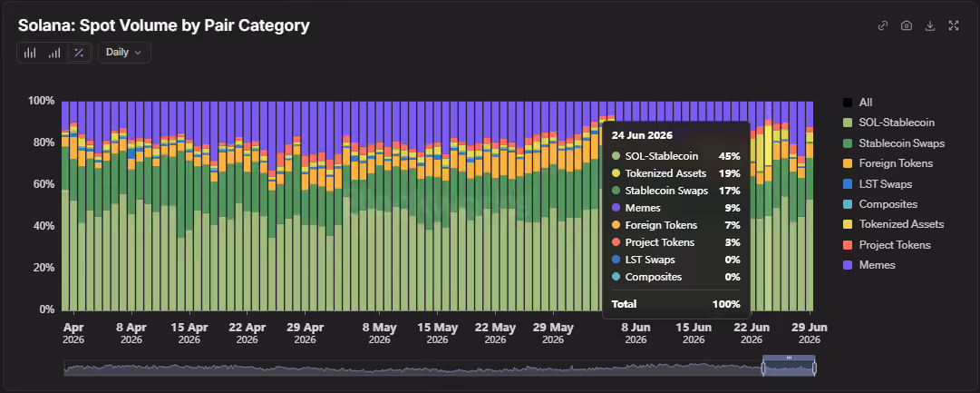Click the Total 100% tooltip row

676,304
